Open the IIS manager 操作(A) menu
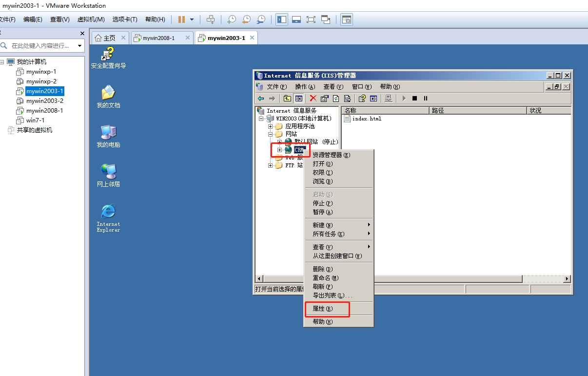The width and height of the screenshot is (588, 376). 305,87
